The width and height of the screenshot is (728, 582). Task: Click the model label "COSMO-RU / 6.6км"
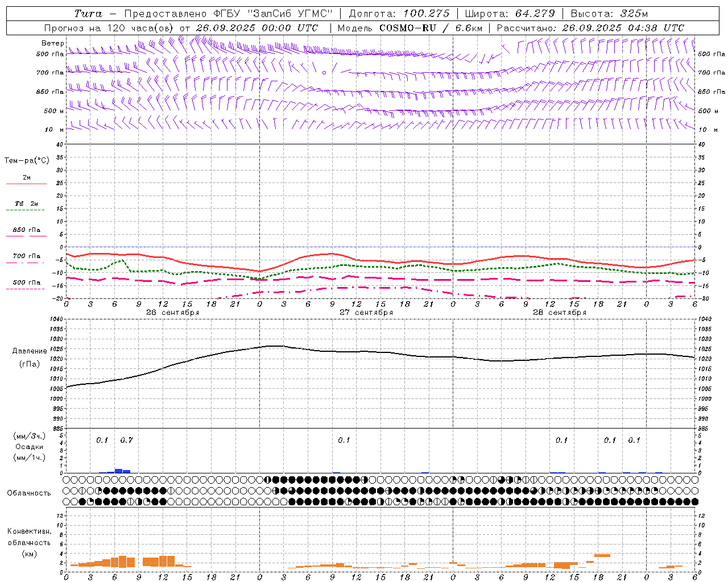coord(431,28)
